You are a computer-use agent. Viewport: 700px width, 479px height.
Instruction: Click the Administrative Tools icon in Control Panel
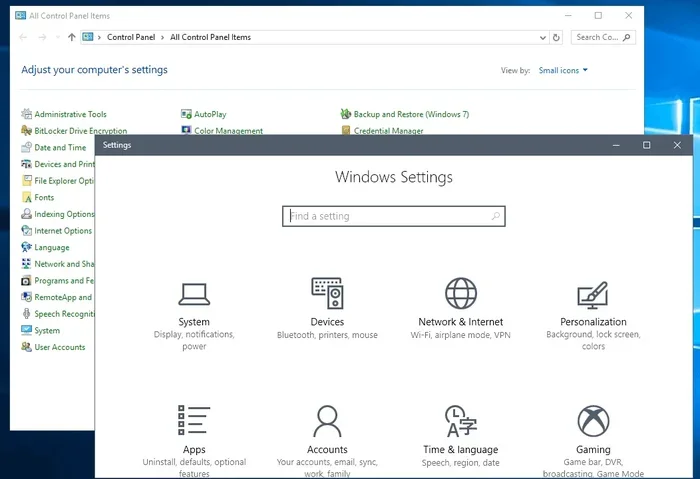tap(26, 114)
